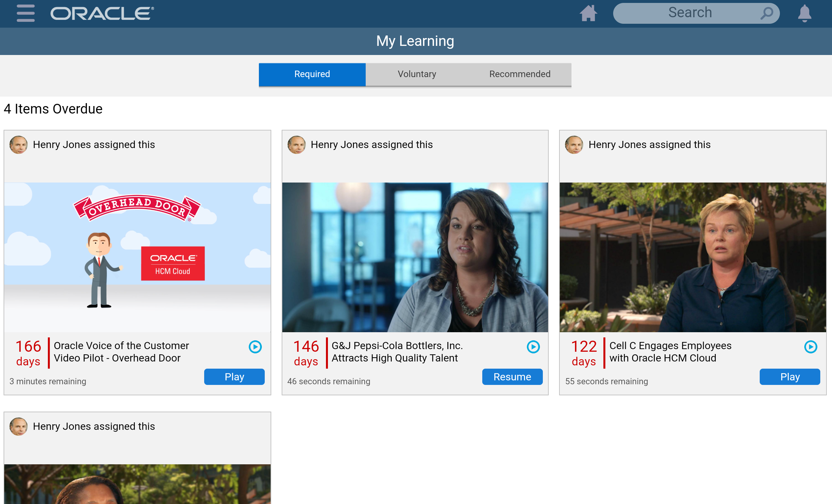This screenshot has width=832, height=504.
Task: Click the Oracle logo
Action: (102, 13)
